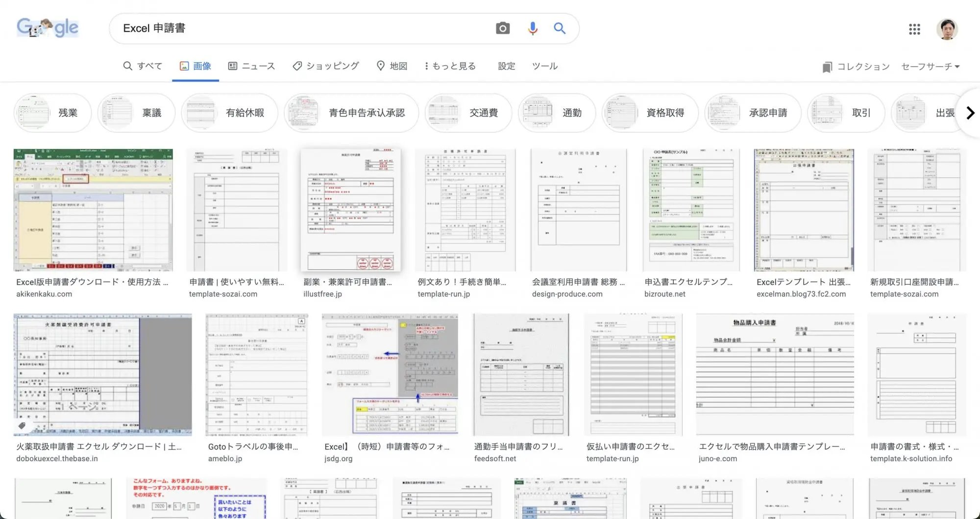Filter results by 取引 chip
Screen dimensions: 980x519
[x=846, y=113]
